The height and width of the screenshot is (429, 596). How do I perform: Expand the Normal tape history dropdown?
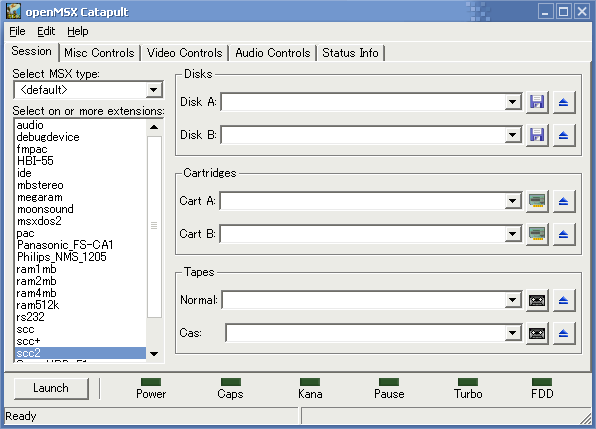(x=512, y=300)
